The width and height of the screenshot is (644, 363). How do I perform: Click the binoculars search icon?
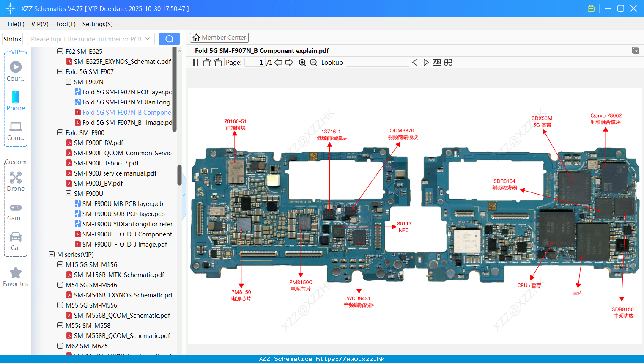click(x=448, y=62)
